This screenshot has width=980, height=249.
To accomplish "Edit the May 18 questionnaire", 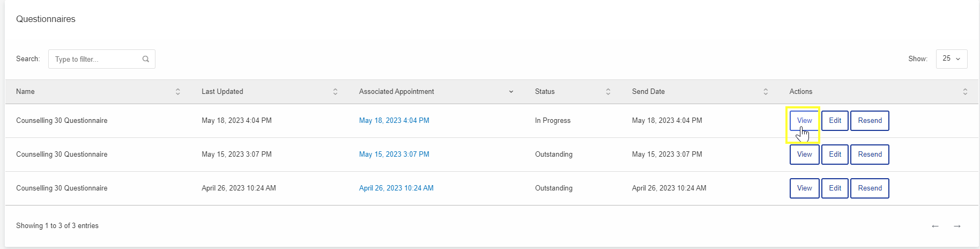I will [835, 121].
